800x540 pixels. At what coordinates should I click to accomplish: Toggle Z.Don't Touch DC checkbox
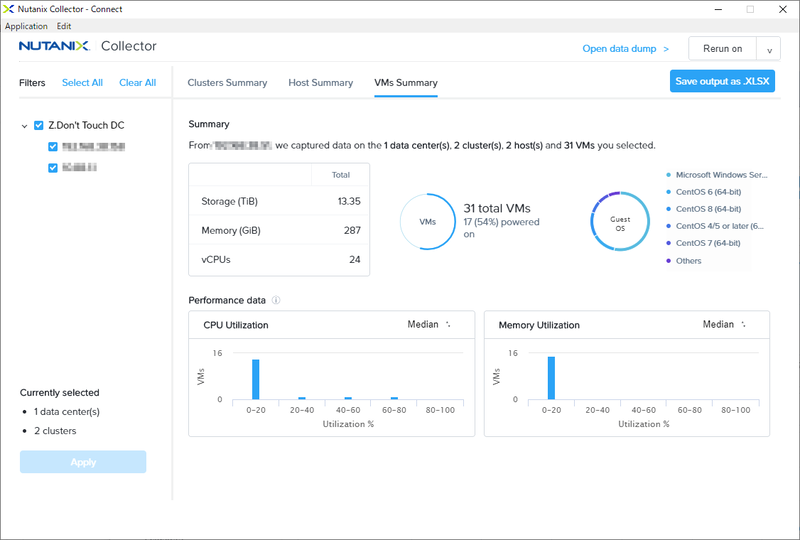[39, 125]
